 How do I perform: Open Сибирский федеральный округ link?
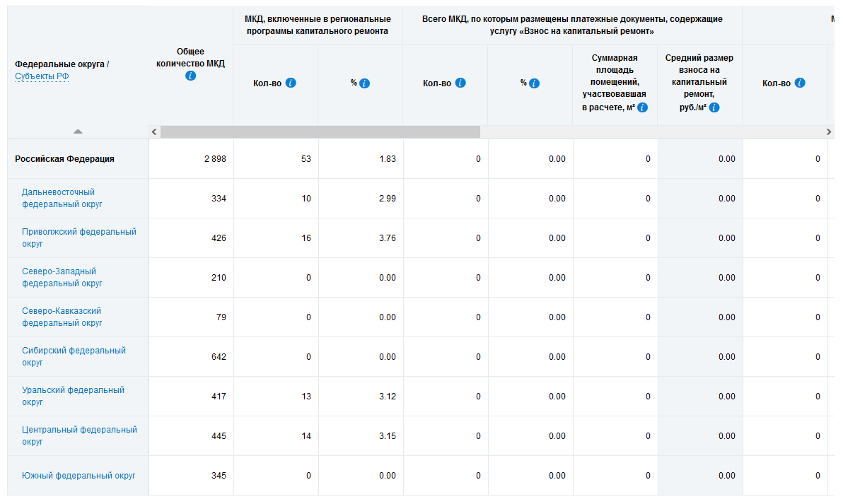tap(74, 356)
